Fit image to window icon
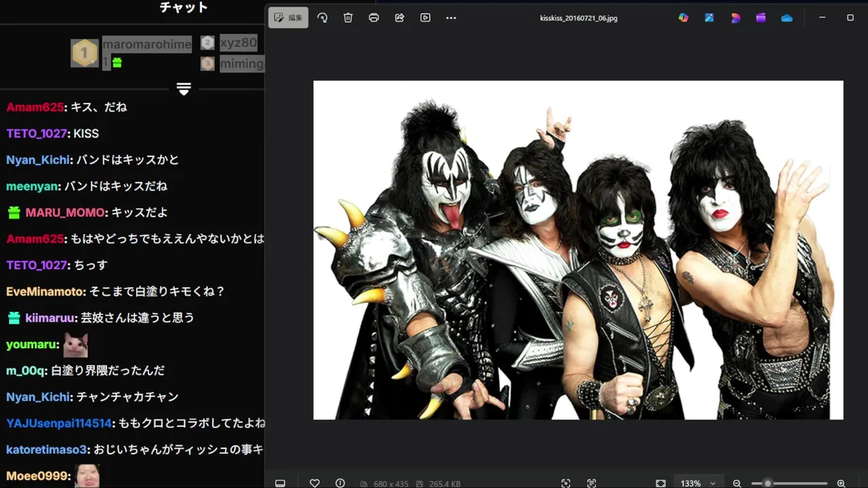The height and width of the screenshot is (488, 868). 660,483
